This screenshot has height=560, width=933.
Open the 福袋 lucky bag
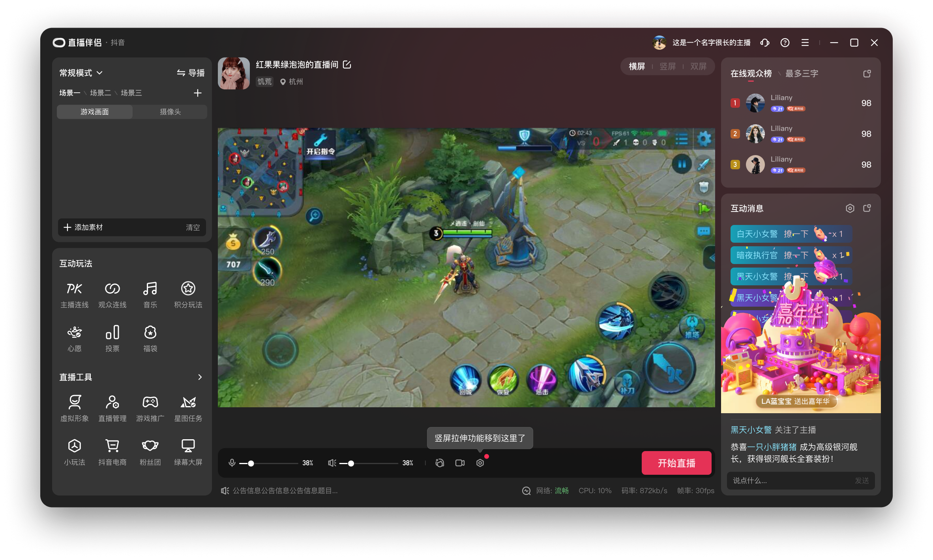[x=150, y=339]
